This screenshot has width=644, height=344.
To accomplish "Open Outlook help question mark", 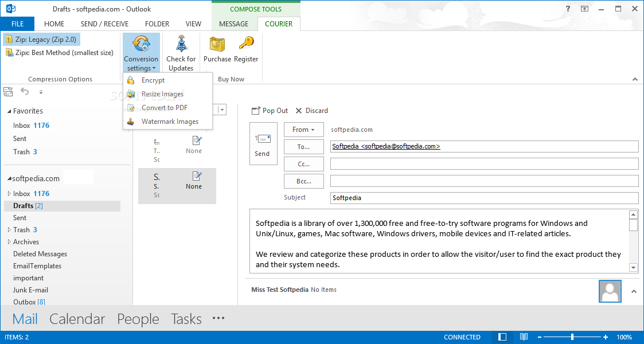I will (568, 9).
